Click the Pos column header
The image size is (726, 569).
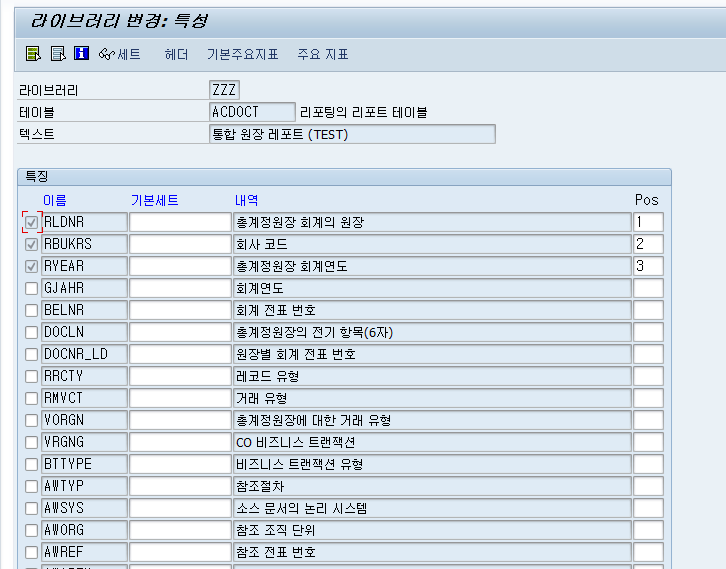tap(646, 200)
